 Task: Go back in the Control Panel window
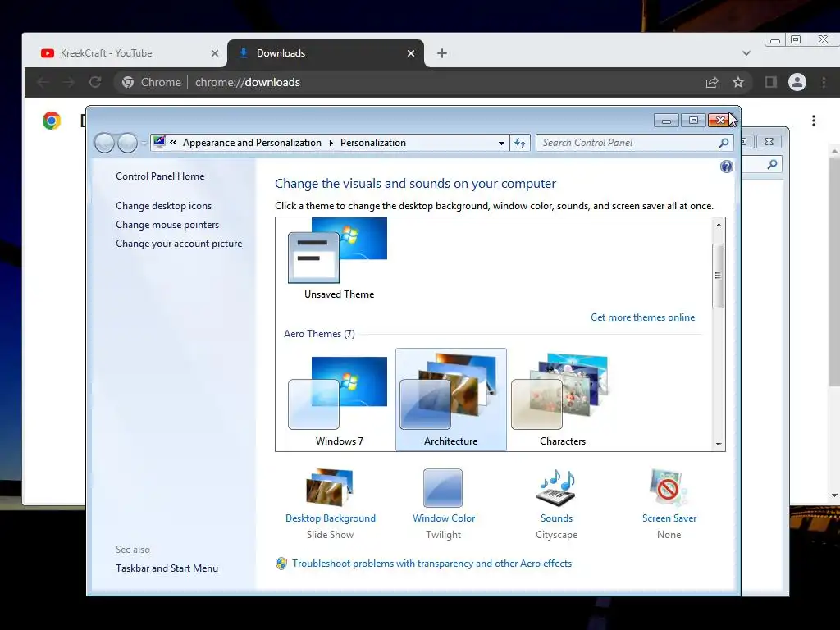(x=104, y=143)
